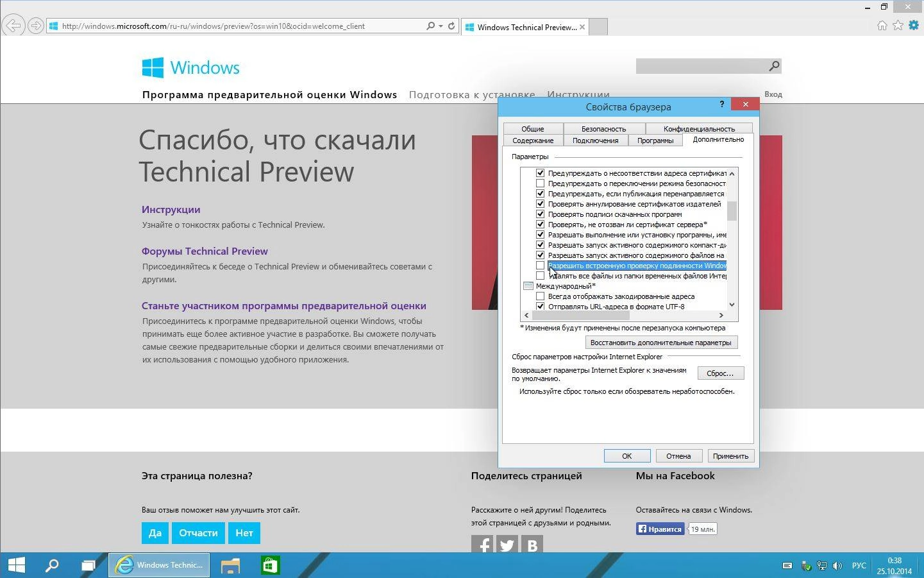Open Task View on the taskbar

(x=88, y=565)
